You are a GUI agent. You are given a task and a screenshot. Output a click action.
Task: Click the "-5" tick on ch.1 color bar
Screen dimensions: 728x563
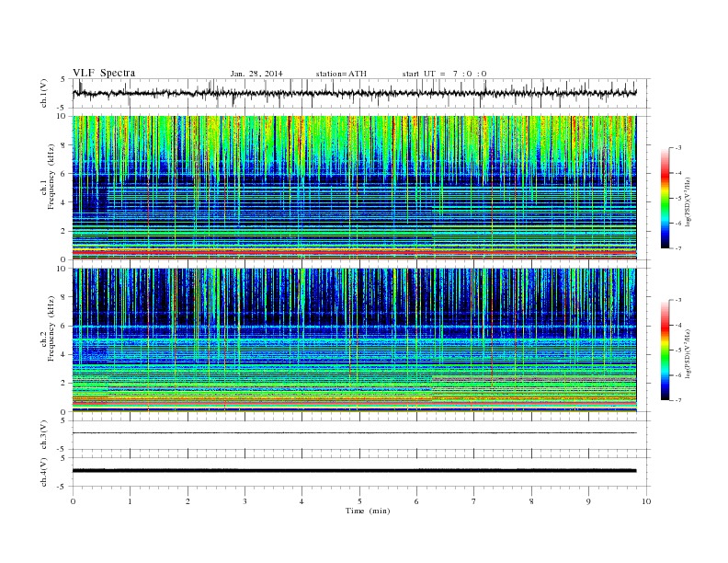[677, 199]
